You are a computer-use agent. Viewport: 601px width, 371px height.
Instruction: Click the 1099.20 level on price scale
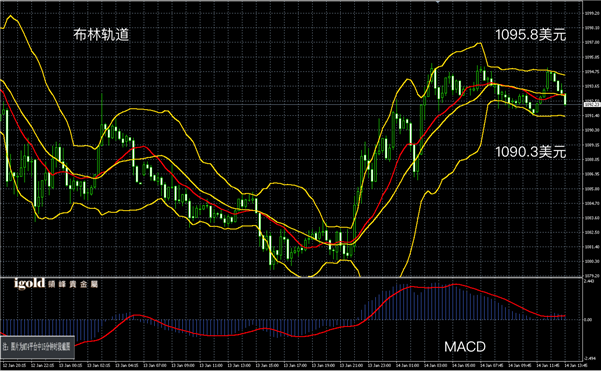(592, 13)
